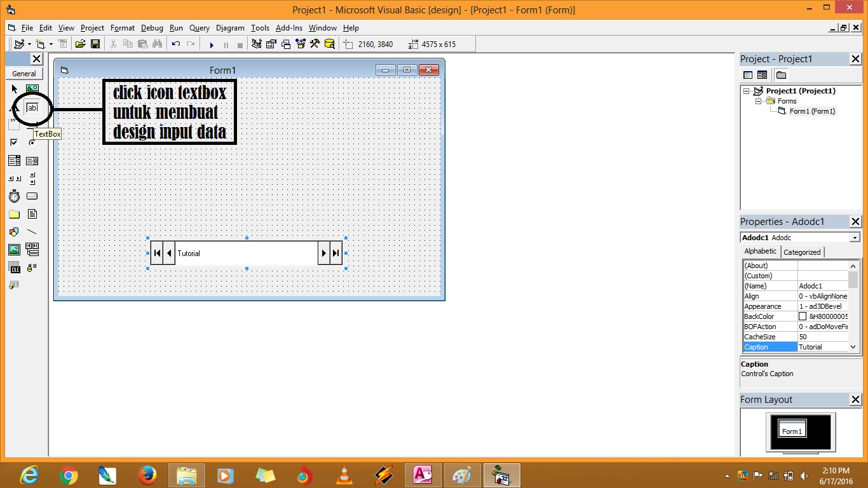Open Firefox from the taskbar
Image resolution: width=868 pixels, height=488 pixels.
pos(147,475)
